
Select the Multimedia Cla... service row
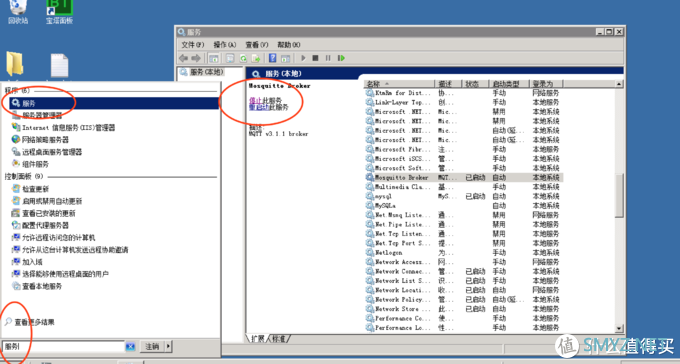point(464,187)
